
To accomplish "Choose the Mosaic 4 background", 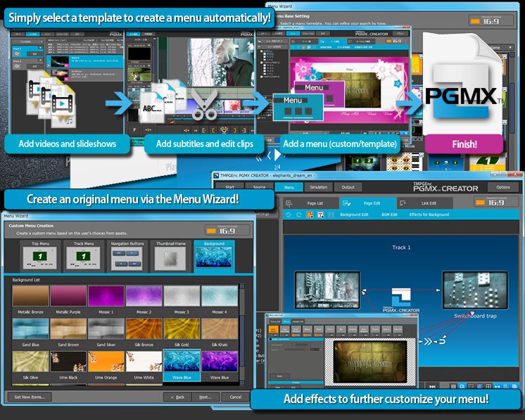I will pyautogui.click(x=220, y=300).
